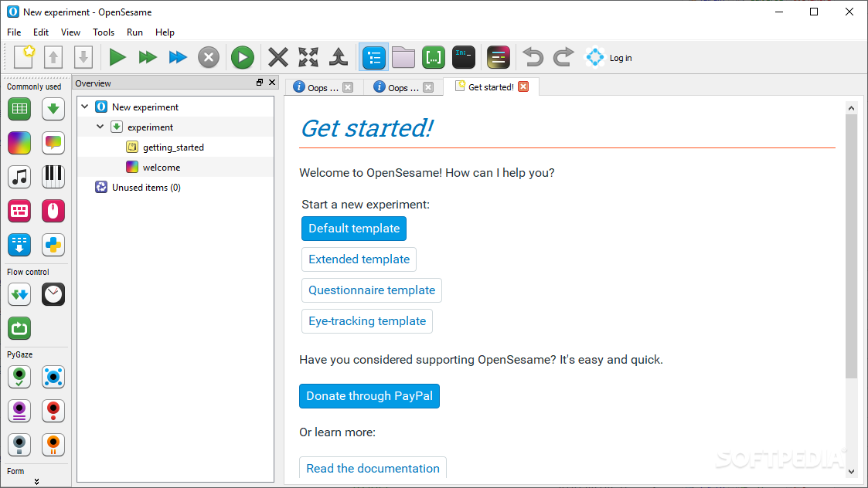Click the grey kill experiment button

pos(209,57)
